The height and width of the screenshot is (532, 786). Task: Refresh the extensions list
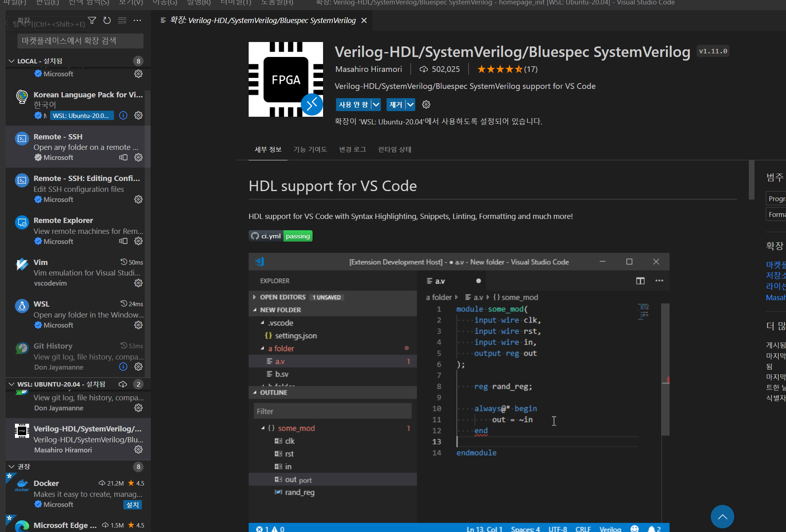pos(107,20)
